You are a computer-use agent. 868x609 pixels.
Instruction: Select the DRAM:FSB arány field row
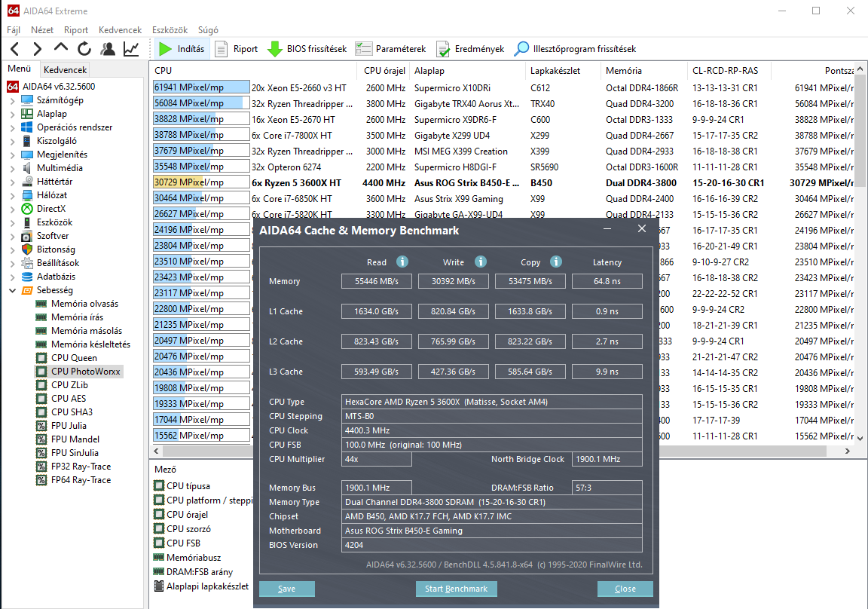coord(193,572)
